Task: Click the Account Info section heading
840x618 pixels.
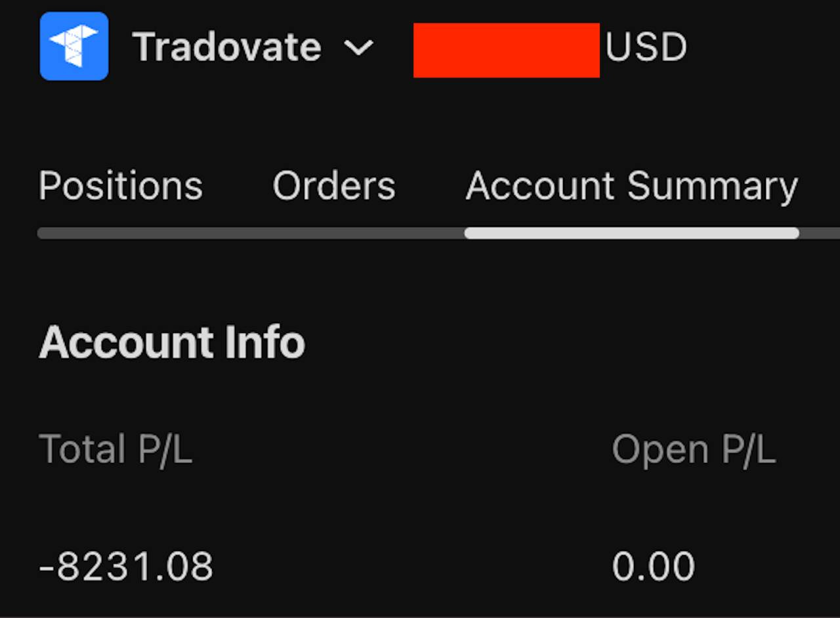Action: pyautogui.click(x=172, y=342)
